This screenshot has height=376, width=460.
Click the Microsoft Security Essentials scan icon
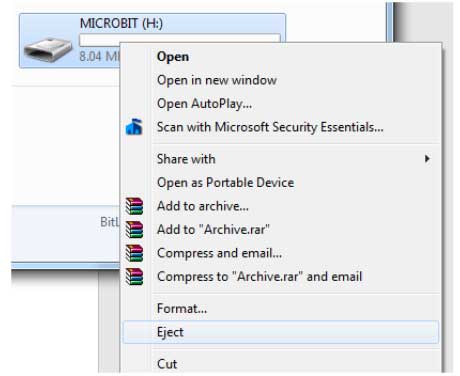point(134,127)
